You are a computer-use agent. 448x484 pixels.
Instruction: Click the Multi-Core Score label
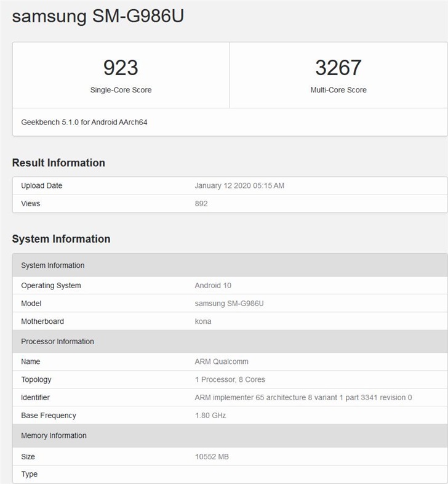(x=338, y=90)
